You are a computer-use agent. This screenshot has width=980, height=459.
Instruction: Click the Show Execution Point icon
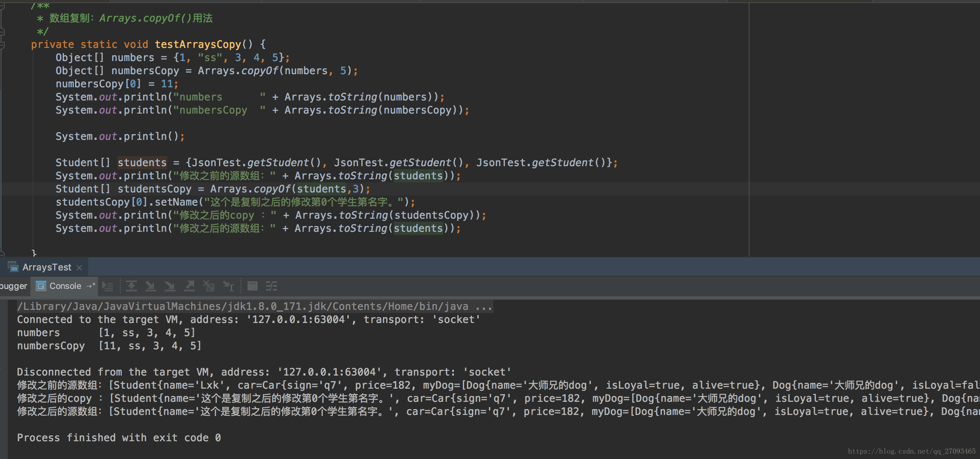[x=108, y=286]
